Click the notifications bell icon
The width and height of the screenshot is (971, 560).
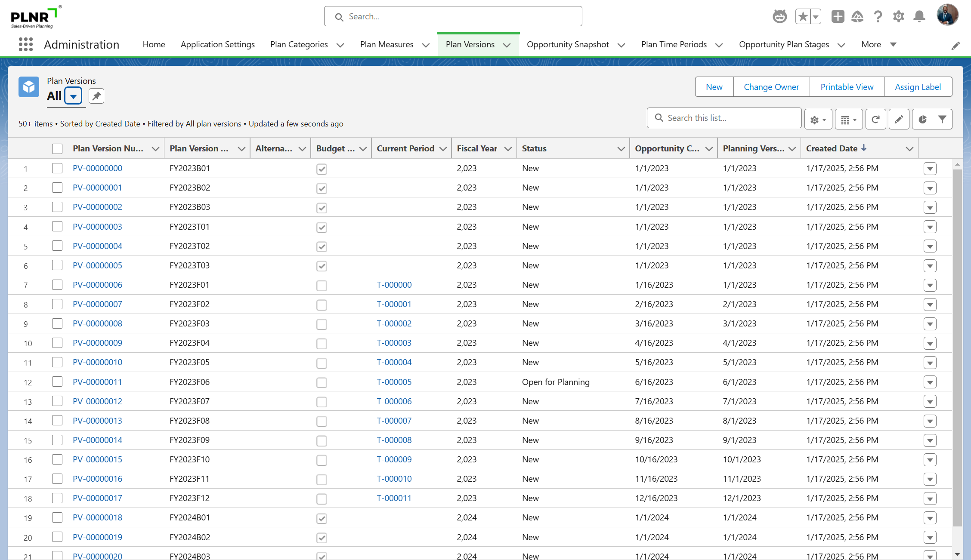coord(919,17)
